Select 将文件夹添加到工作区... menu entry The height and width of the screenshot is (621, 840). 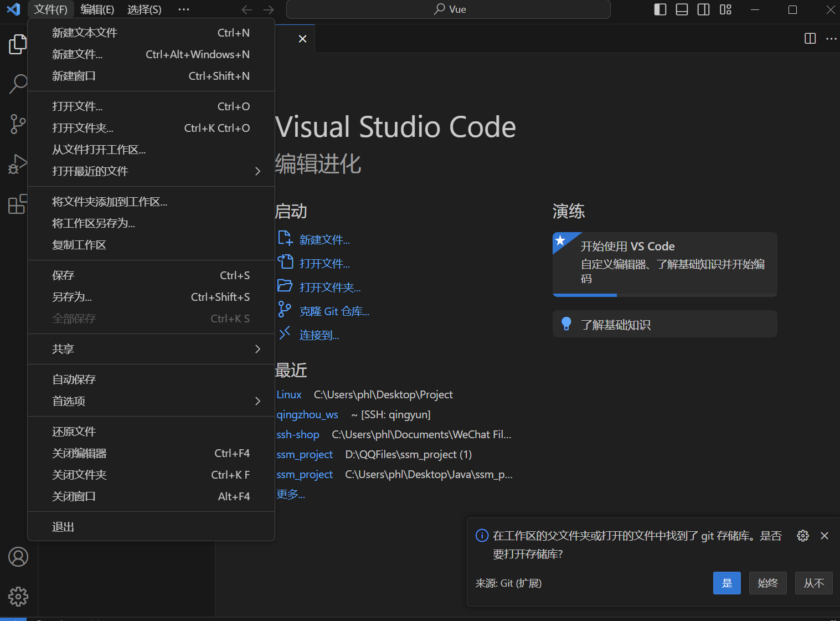[x=151, y=202]
